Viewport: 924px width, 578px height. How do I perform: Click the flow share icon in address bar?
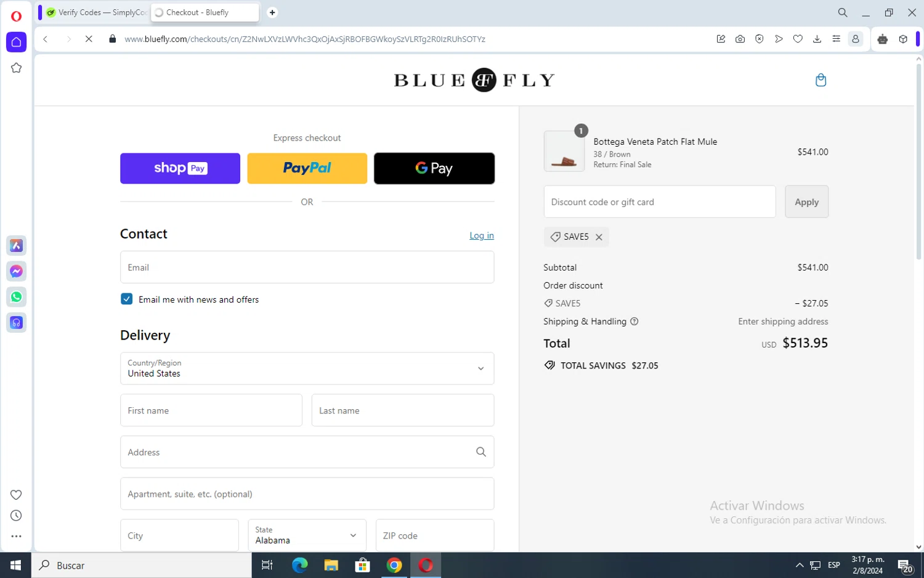click(x=721, y=39)
